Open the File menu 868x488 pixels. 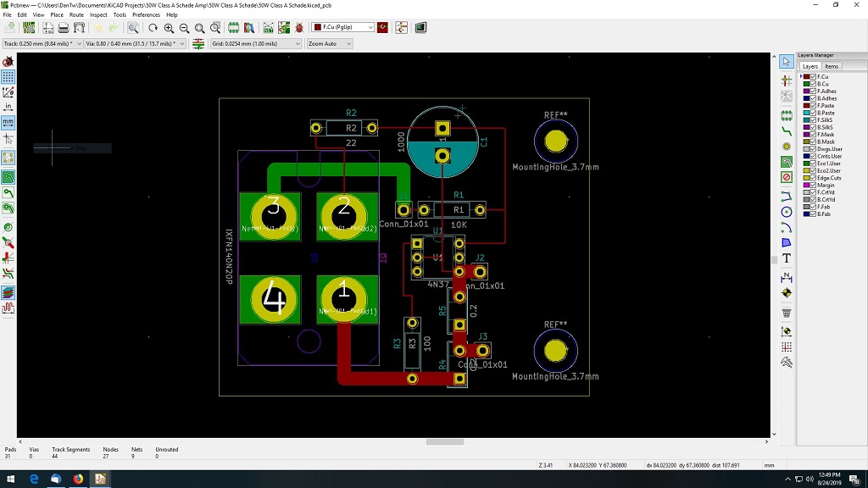pos(7,15)
